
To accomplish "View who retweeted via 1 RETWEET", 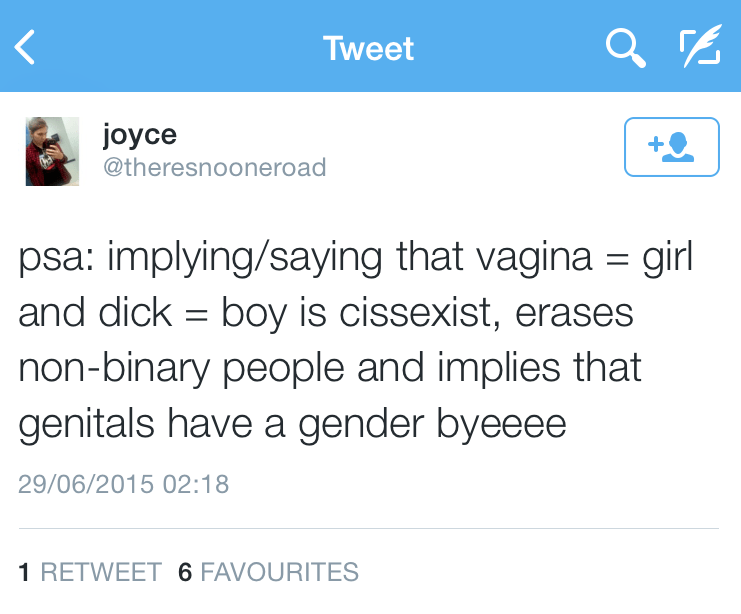I will click(x=90, y=572).
